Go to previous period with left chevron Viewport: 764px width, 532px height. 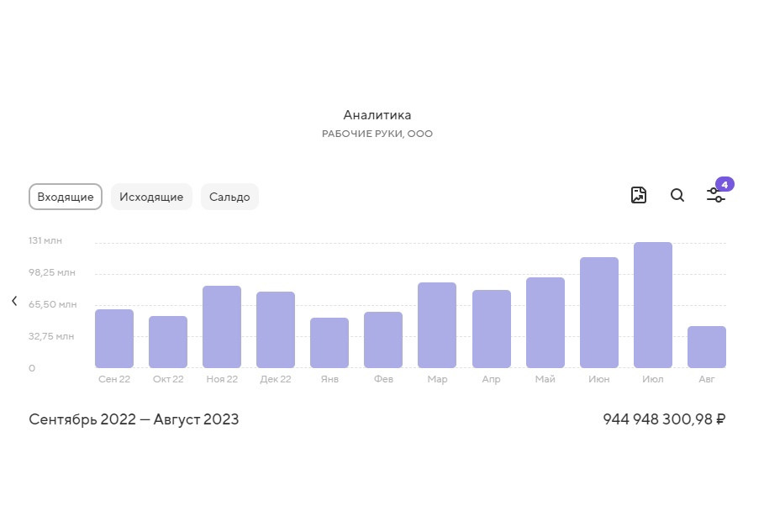pos(14,302)
